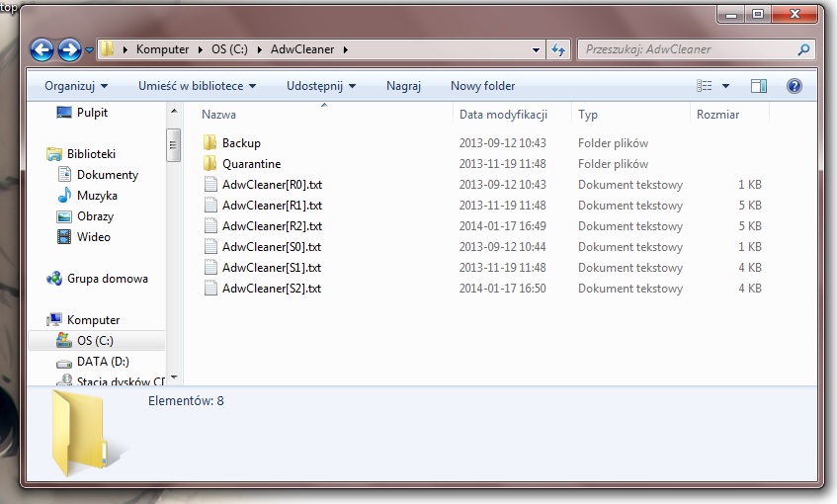Screen dimensions: 837x504
Task: Click the search magnifier icon
Action: point(803,49)
